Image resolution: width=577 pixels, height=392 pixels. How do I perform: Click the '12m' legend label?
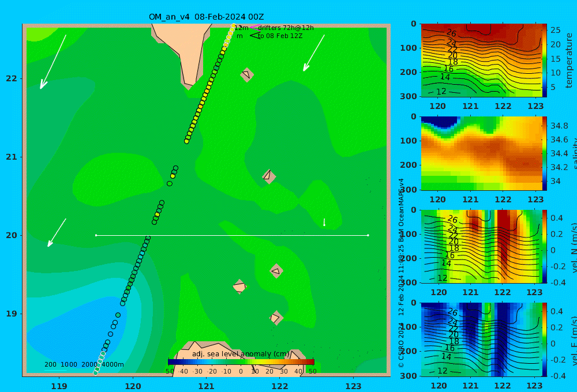[241, 28]
